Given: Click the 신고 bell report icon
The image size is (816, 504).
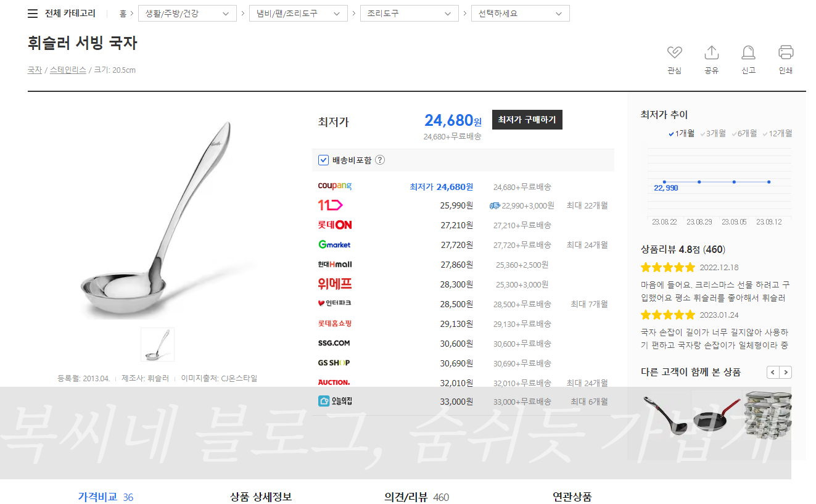Looking at the screenshot, I should pos(748,52).
